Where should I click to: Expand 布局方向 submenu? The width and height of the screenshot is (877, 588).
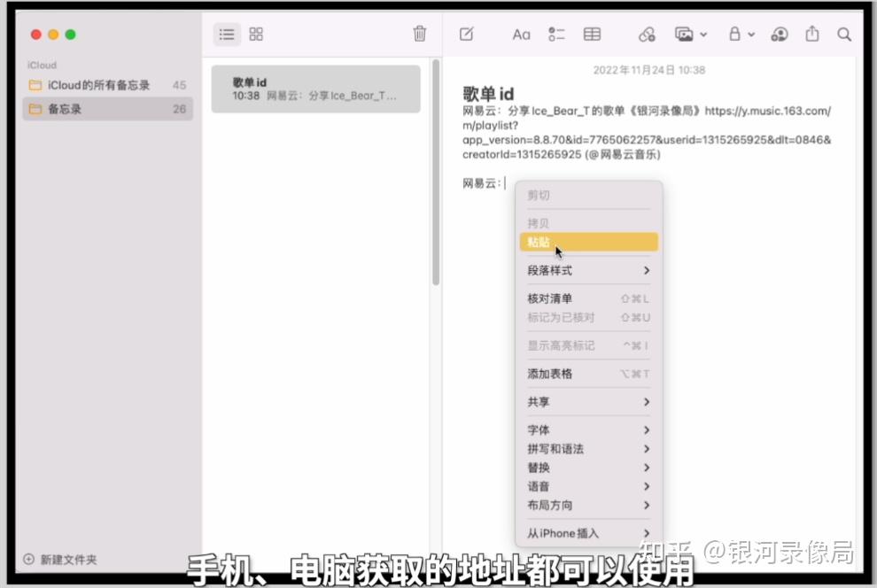pyautogui.click(x=588, y=506)
